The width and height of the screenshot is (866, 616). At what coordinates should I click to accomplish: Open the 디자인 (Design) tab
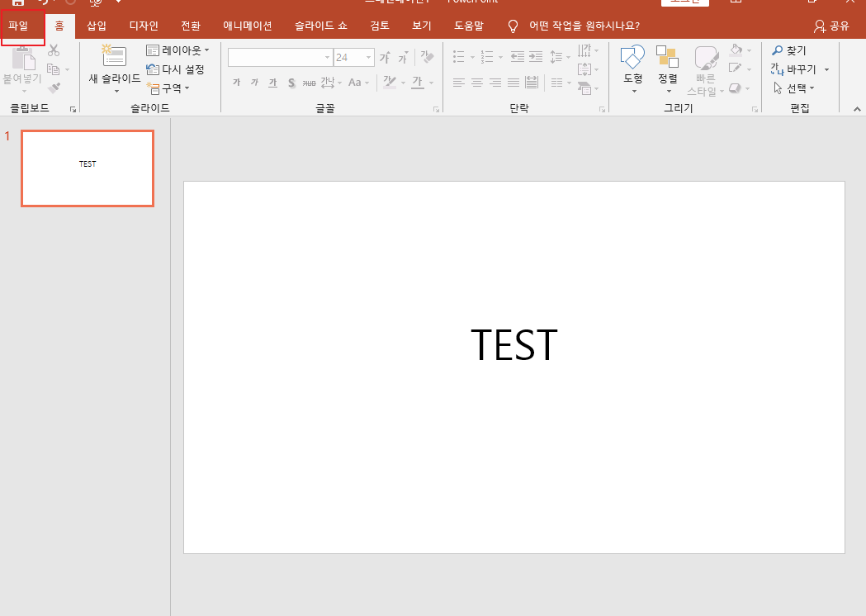coord(144,26)
